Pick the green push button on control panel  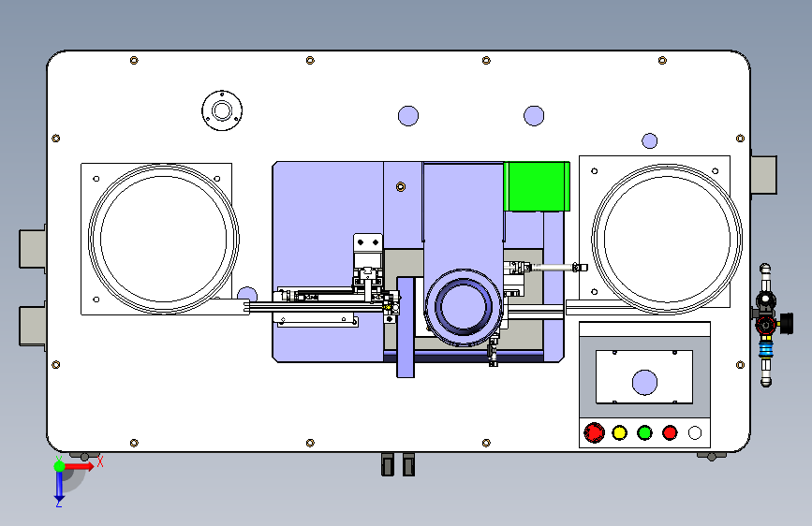coord(644,432)
